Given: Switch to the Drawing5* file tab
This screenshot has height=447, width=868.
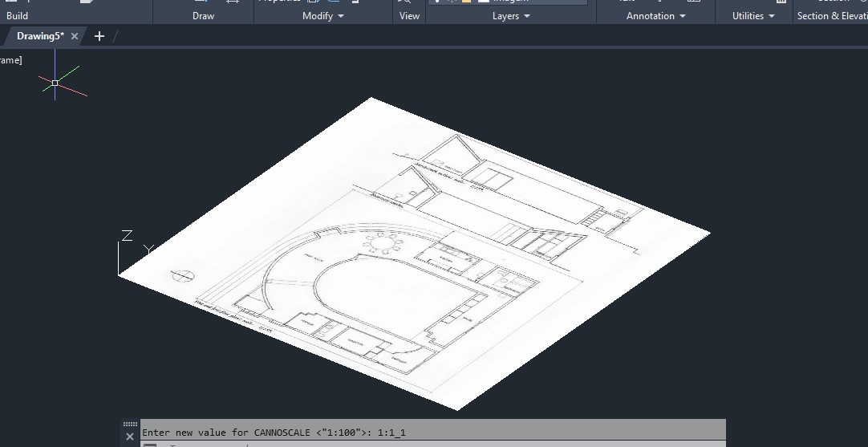Looking at the screenshot, I should pos(40,36).
